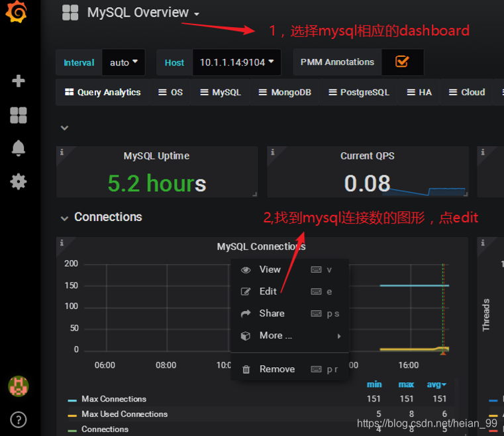Image resolution: width=504 pixels, height=436 pixels.
Task: Open Alerting bell icon in sidebar
Action: click(x=19, y=148)
